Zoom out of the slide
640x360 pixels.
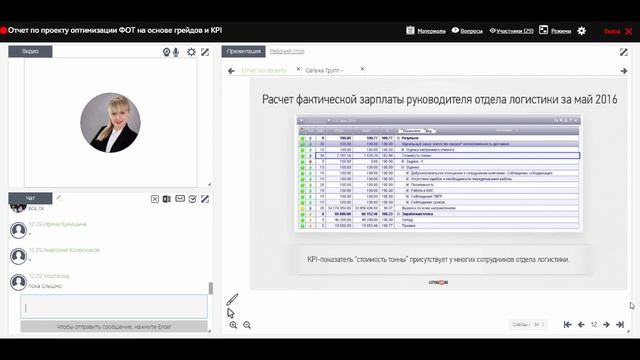tap(247, 325)
